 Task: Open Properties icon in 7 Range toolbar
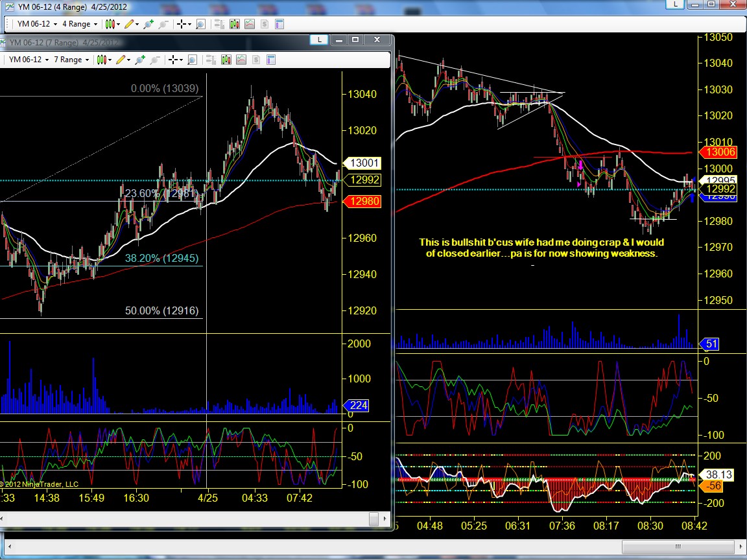271,60
